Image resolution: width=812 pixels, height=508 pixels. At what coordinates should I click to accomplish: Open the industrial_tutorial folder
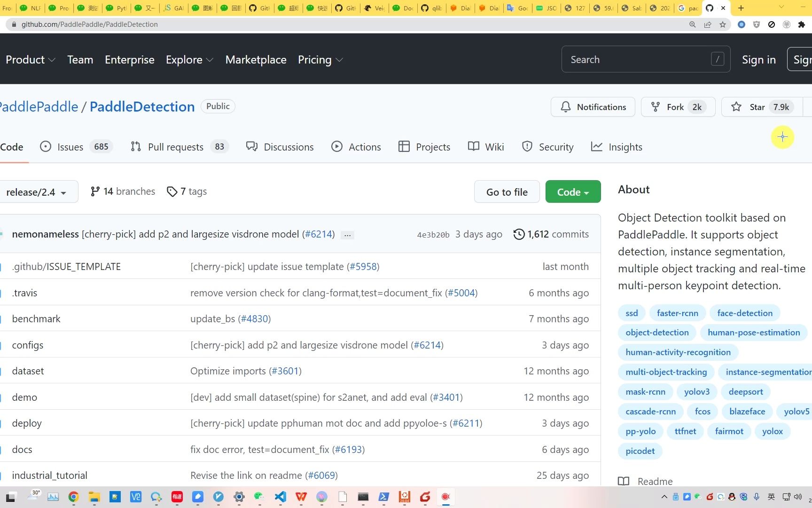click(50, 476)
